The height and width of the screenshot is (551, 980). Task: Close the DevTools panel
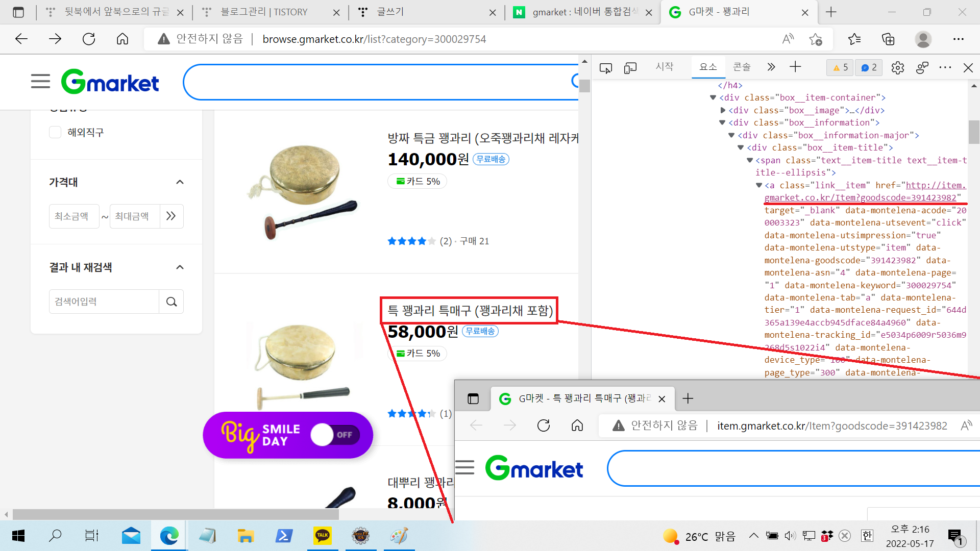click(968, 67)
